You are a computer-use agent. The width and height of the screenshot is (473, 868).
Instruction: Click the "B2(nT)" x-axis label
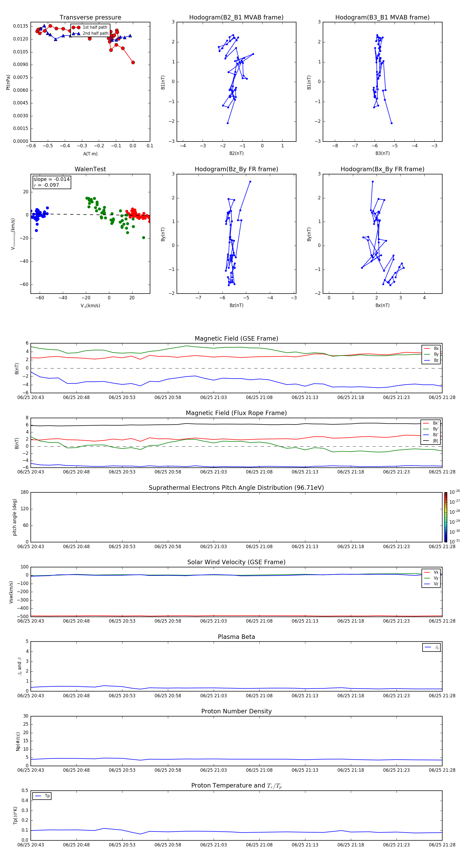[x=236, y=153]
